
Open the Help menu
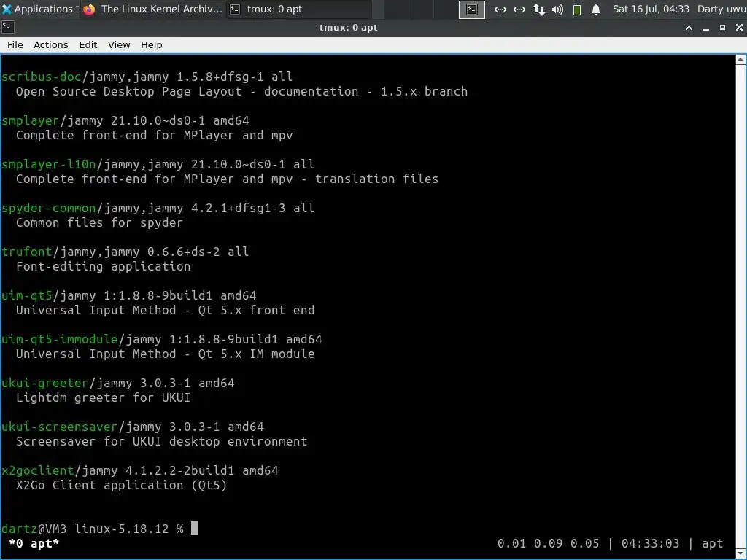(152, 44)
